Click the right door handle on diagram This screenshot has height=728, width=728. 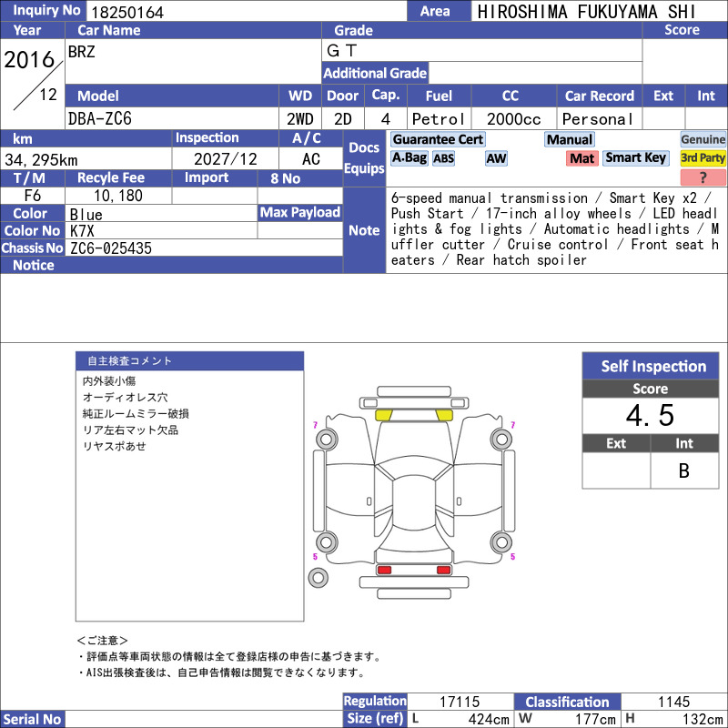tap(460, 501)
